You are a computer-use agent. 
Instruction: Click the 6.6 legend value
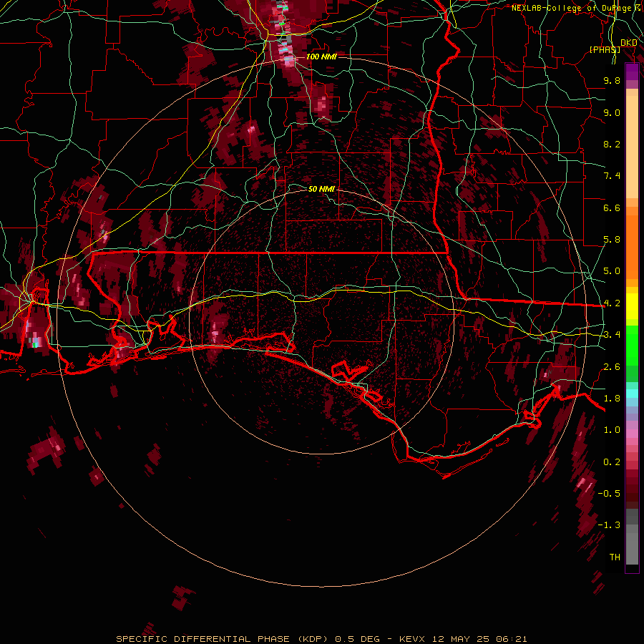pyautogui.click(x=612, y=208)
